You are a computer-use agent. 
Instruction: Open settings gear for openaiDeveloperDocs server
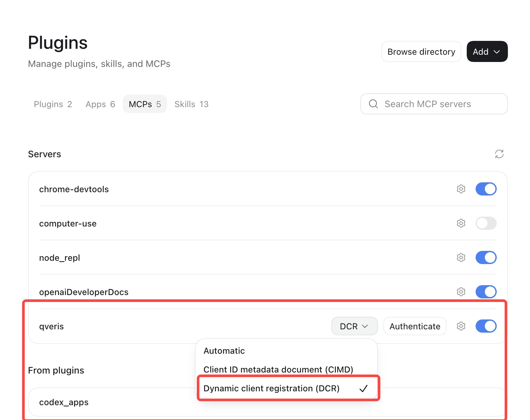coord(461,292)
